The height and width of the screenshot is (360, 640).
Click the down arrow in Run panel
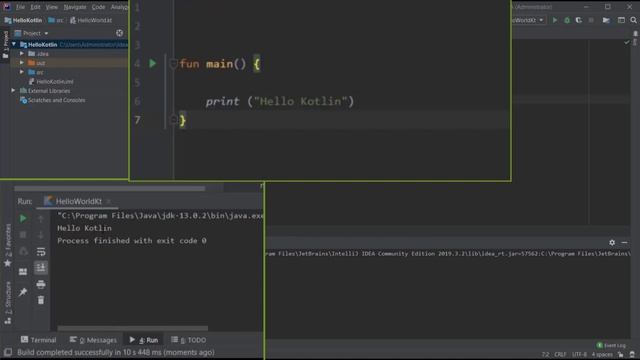[x=41, y=235]
